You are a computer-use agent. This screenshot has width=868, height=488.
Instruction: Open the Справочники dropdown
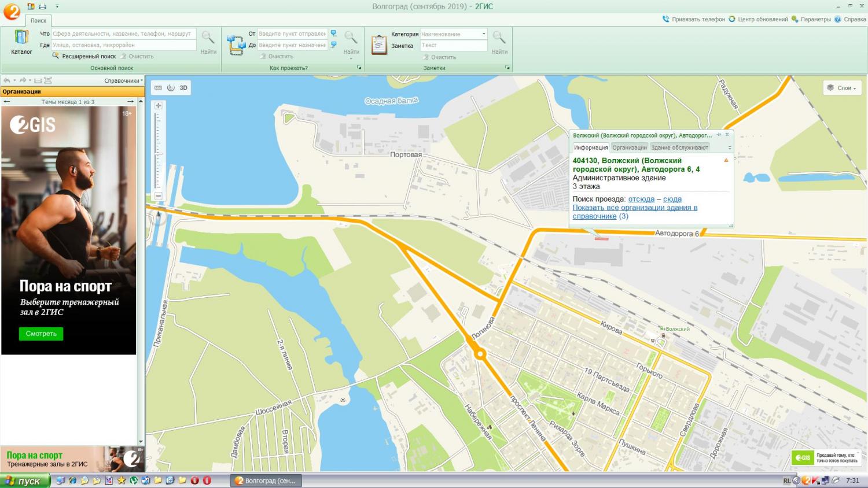point(123,80)
